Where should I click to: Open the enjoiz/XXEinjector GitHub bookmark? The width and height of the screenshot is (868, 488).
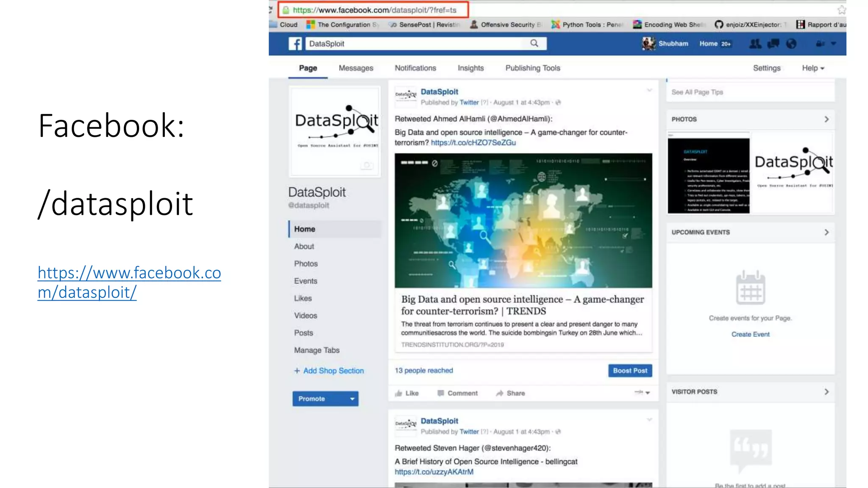point(750,25)
